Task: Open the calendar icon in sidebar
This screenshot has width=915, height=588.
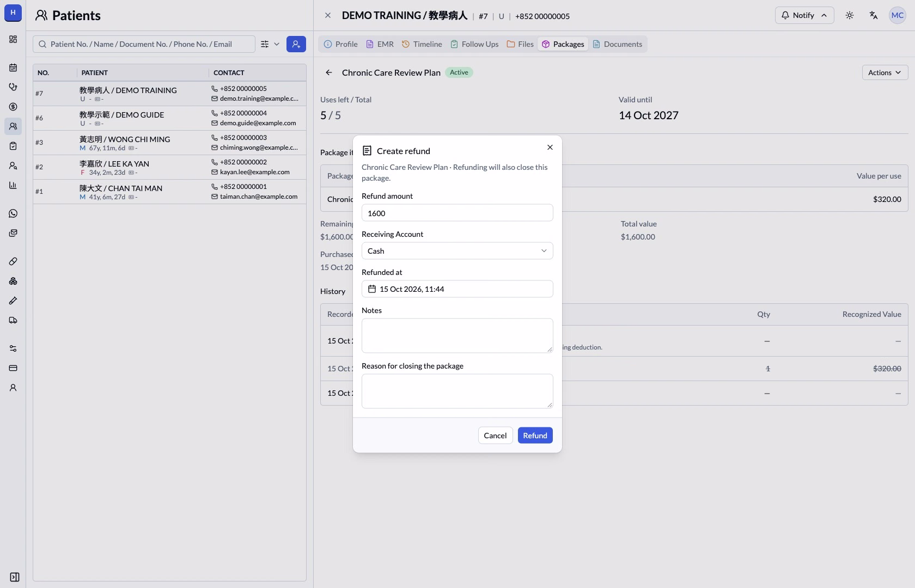Action: coord(13,68)
